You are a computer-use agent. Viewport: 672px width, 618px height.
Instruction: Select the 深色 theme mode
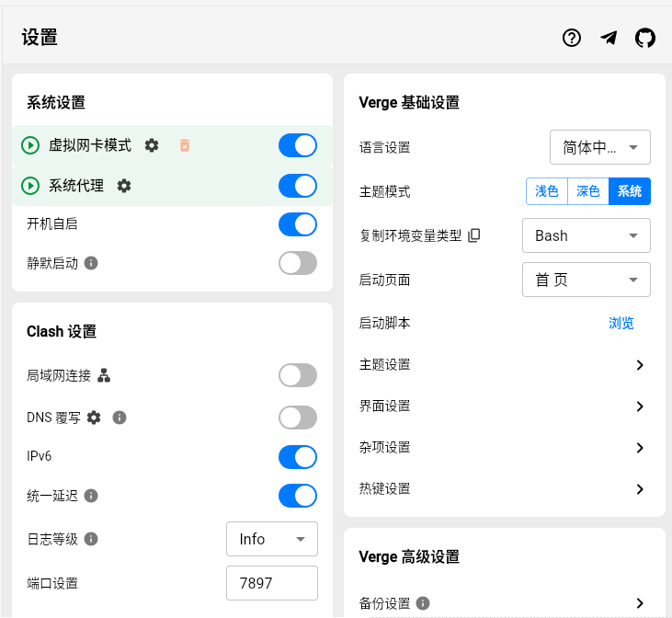coord(588,191)
